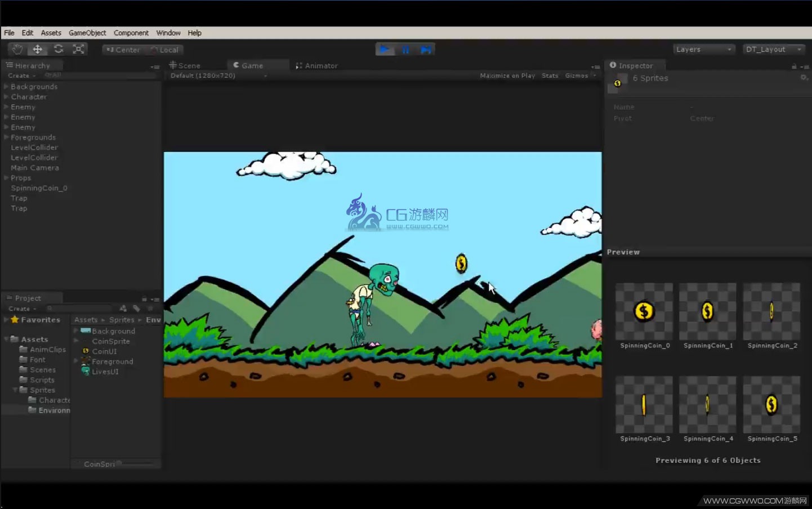
Task: Open the Project Create dropdown
Action: pyautogui.click(x=22, y=309)
